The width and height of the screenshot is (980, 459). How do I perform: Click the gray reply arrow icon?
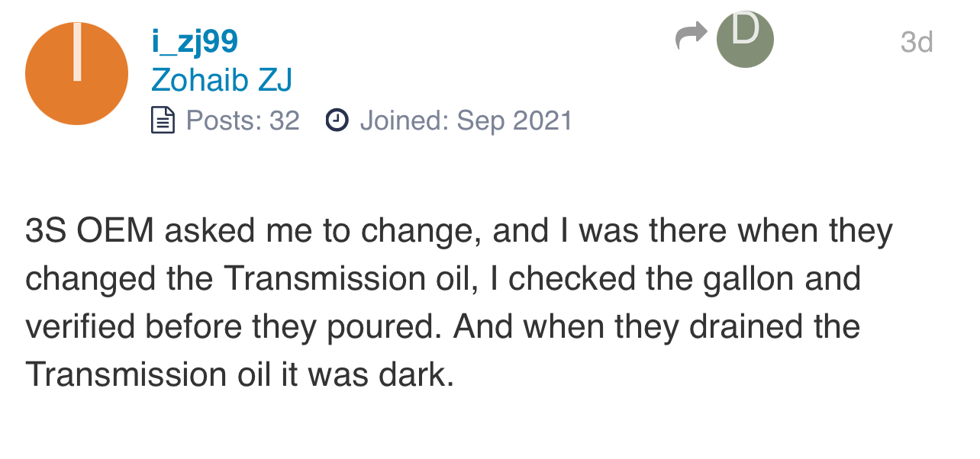pyautogui.click(x=691, y=37)
